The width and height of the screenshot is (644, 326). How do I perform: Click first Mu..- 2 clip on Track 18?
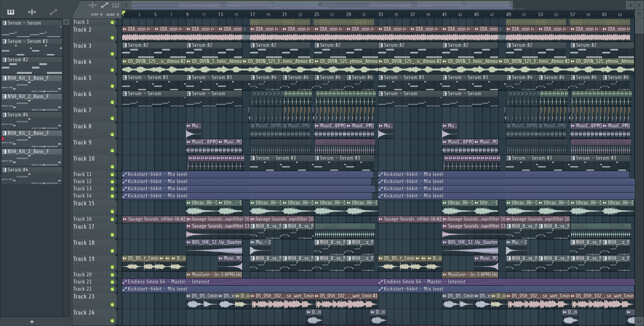(261, 247)
